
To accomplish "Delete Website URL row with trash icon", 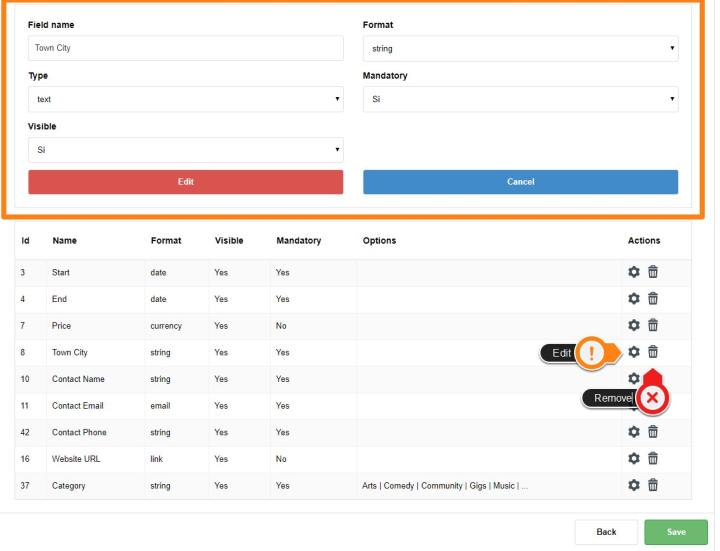I will pos(652,458).
